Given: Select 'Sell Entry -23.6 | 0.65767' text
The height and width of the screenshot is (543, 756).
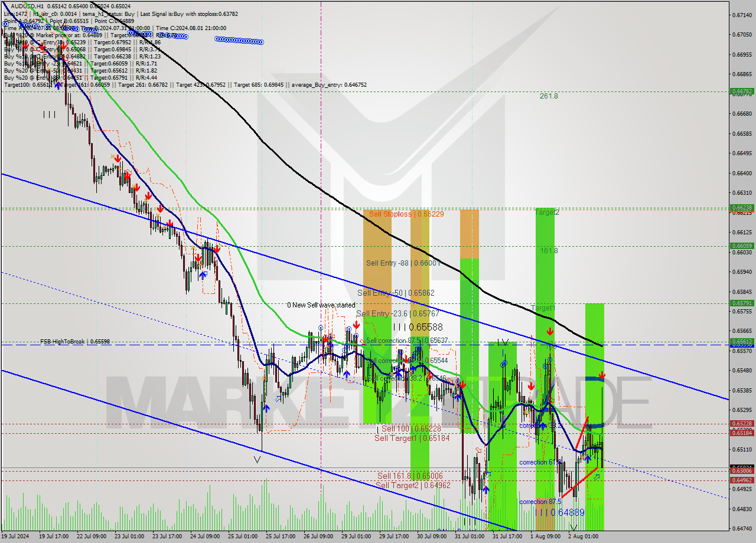Looking at the screenshot, I should point(397,314).
